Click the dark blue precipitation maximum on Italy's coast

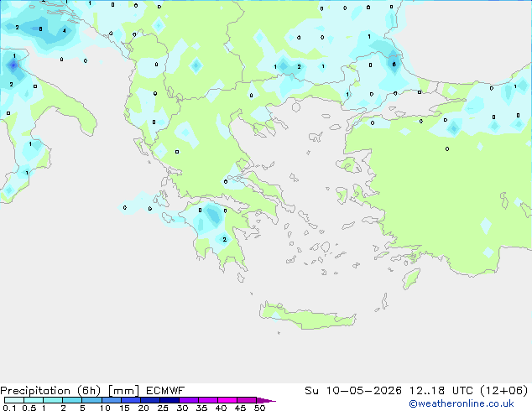[13, 65]
